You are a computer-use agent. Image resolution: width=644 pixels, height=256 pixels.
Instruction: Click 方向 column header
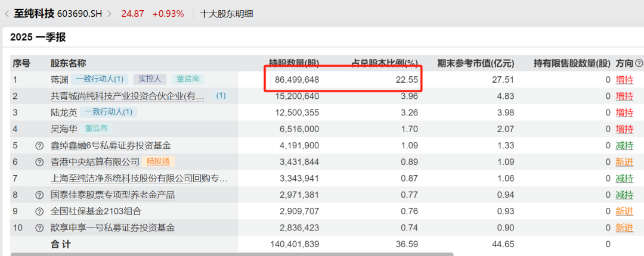click(624, 63)
